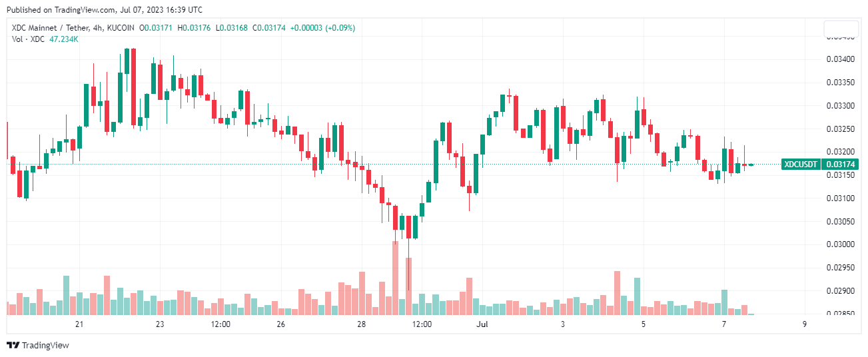Screen dimensions: 868x357
Task: Click the empty box above the price scale
Action: pyautogui.click(x=841, y=29)
